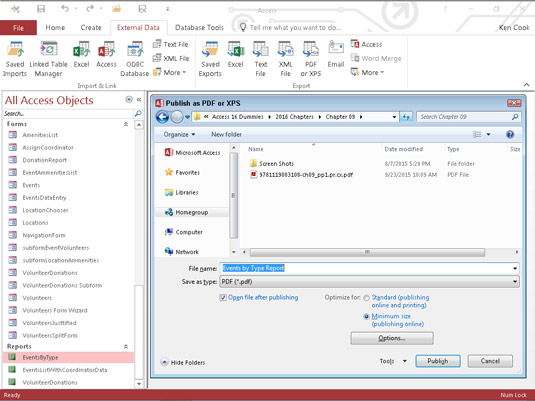Image resolution: width=535 pixels, height=401 pixels.
Task: Select Favorites in dialog sidebar
Action: 182,172
